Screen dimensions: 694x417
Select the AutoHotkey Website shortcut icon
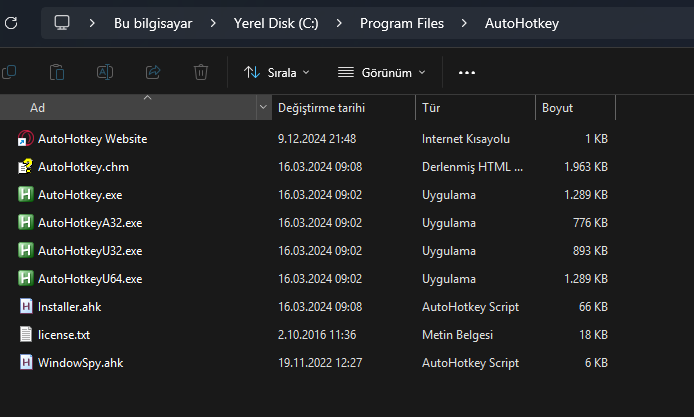pos(26,139)
